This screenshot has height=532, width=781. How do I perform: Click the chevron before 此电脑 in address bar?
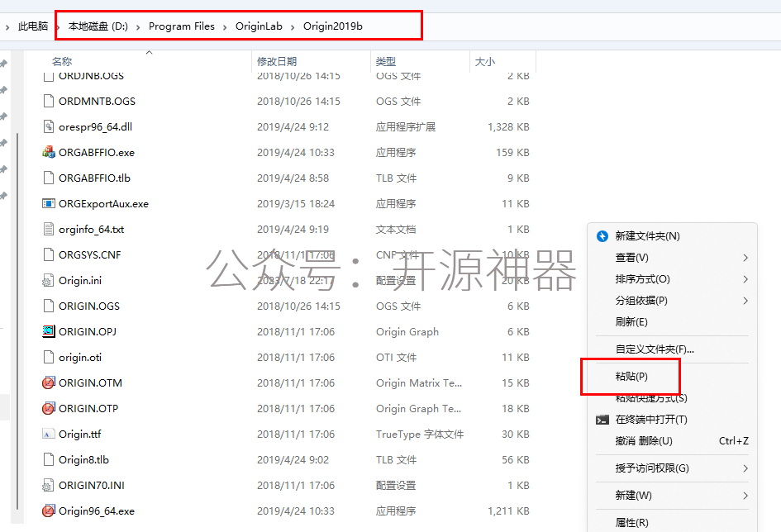tap(7, 27)
